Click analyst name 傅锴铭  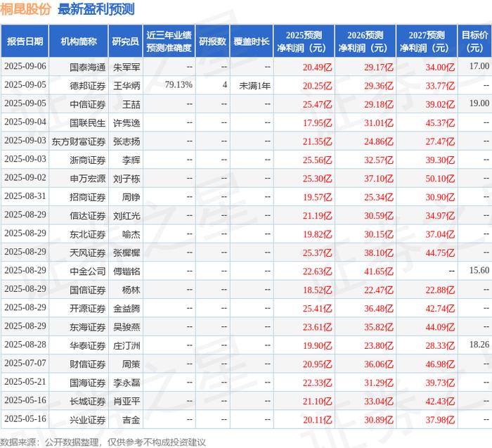click(127, 271)
